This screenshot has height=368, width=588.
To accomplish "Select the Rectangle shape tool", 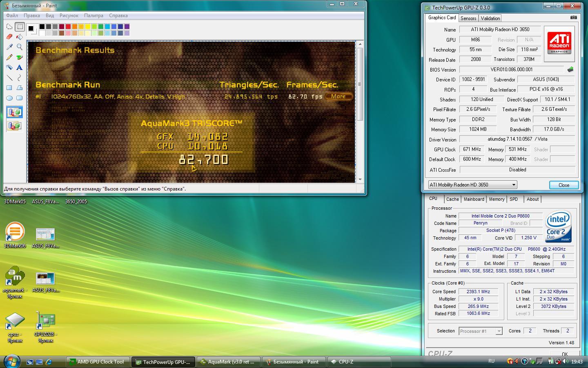I will [x=9, y=88].
